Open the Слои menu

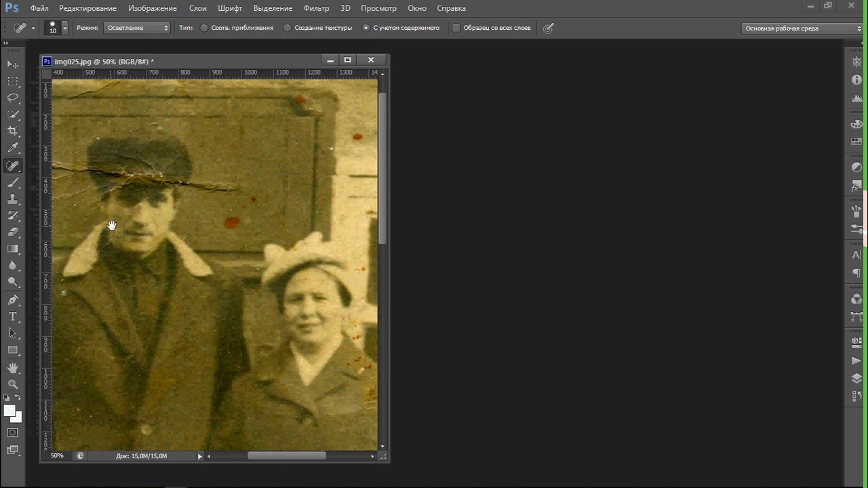198,8
